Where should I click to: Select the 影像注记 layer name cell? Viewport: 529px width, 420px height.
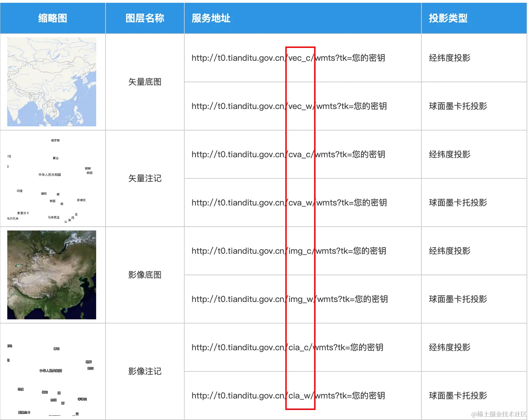click(145, 371)
